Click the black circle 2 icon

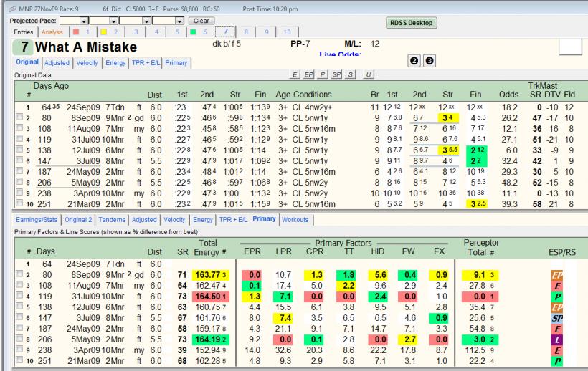click(x=414, y=61)
